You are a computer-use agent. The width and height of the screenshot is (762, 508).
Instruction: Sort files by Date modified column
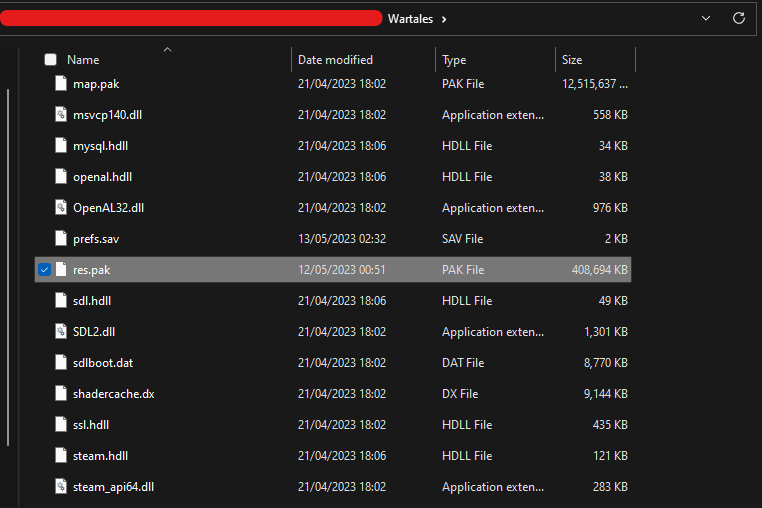[x=335, y=60]
